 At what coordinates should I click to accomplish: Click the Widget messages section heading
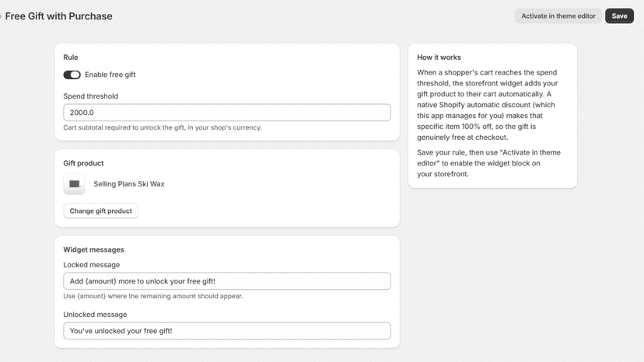(93, 249)
